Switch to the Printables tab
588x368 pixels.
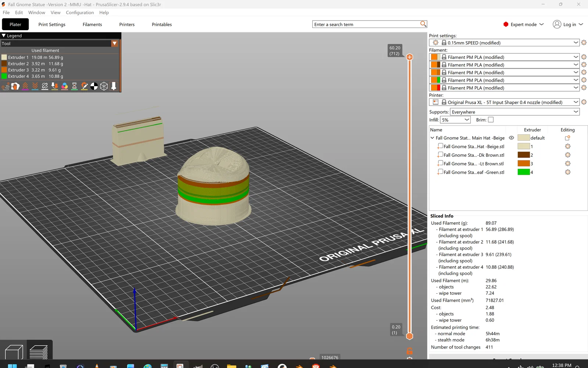(162, 24)
